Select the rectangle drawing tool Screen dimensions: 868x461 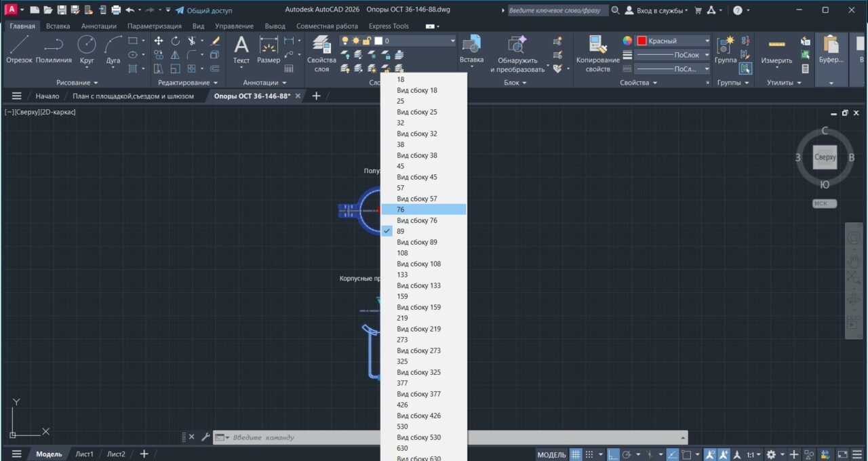133,41
